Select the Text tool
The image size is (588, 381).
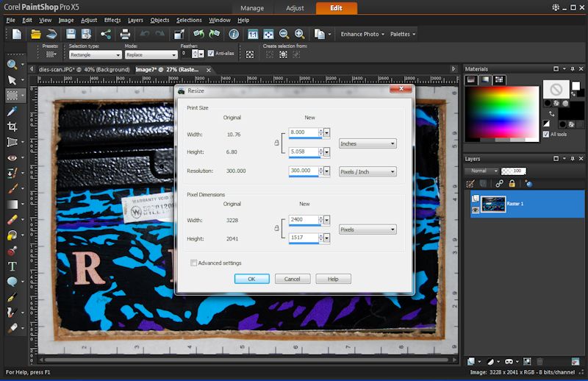(x=12, y=266)
